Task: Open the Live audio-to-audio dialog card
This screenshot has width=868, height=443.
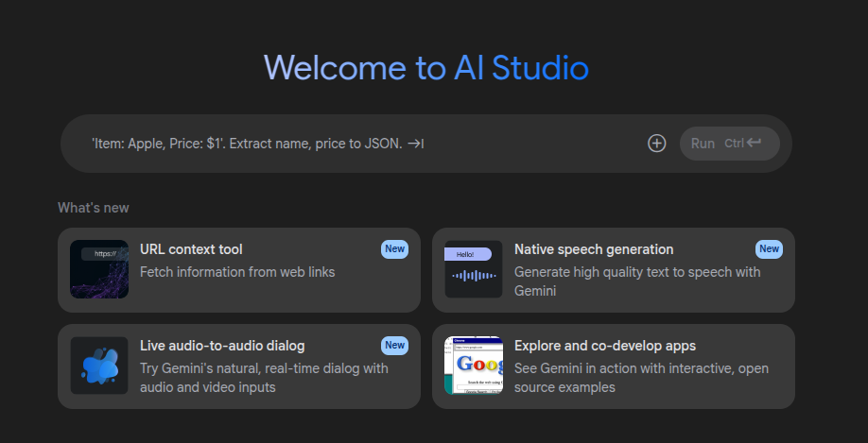Action: 239,366
